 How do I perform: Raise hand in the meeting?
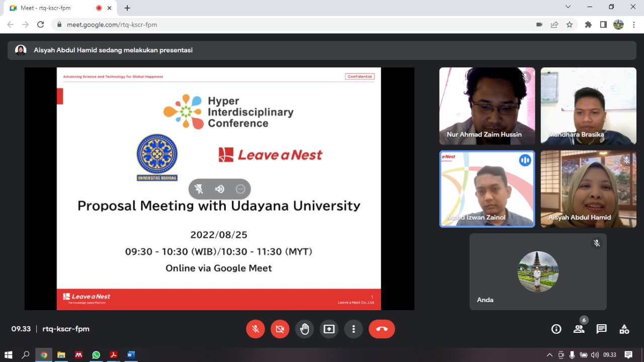click(304, 329)
